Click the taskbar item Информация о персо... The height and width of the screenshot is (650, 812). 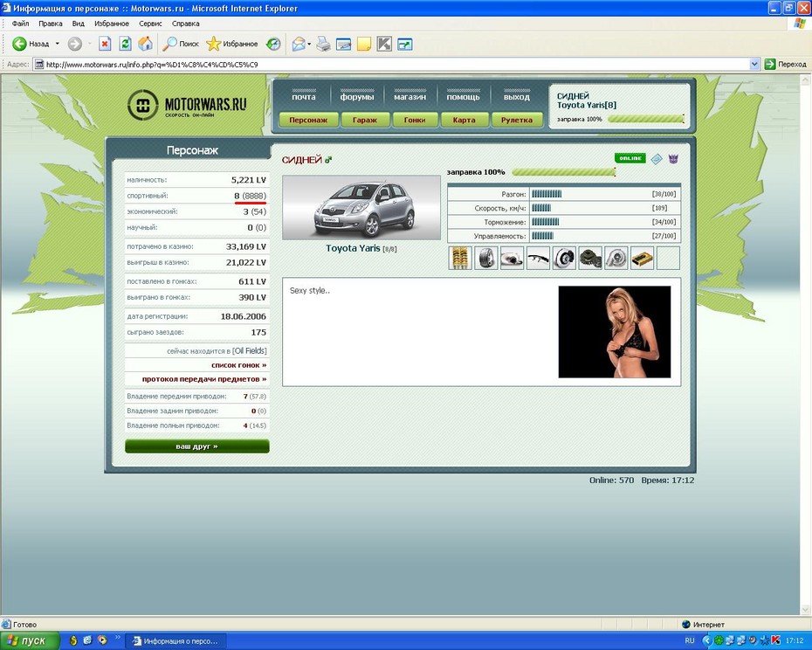[175, 641]
